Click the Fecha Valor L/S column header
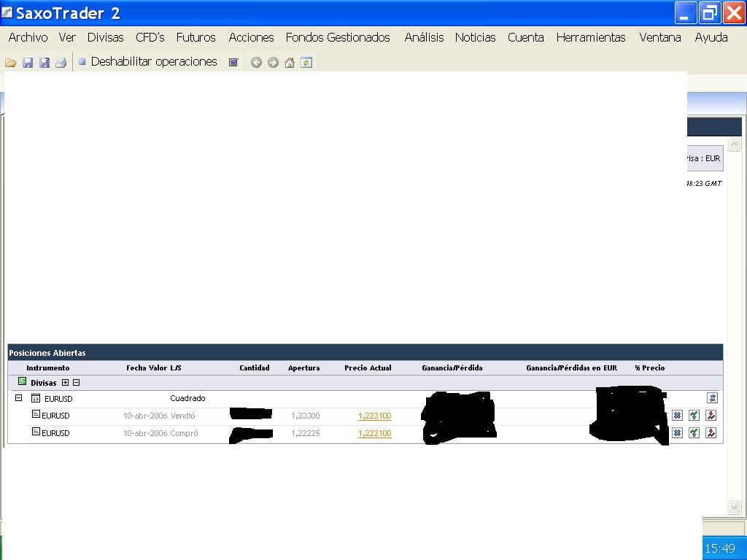The height and width of the screenshot is (560, 747). pos(153,367)
